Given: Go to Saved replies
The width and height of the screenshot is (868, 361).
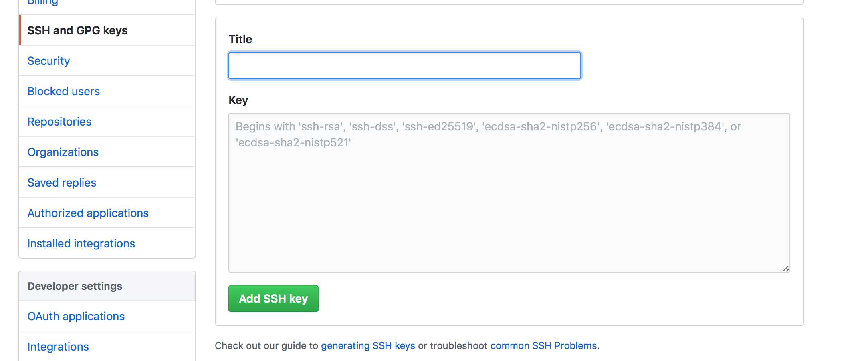Looking at the screenshot, I should click(62, 183).
